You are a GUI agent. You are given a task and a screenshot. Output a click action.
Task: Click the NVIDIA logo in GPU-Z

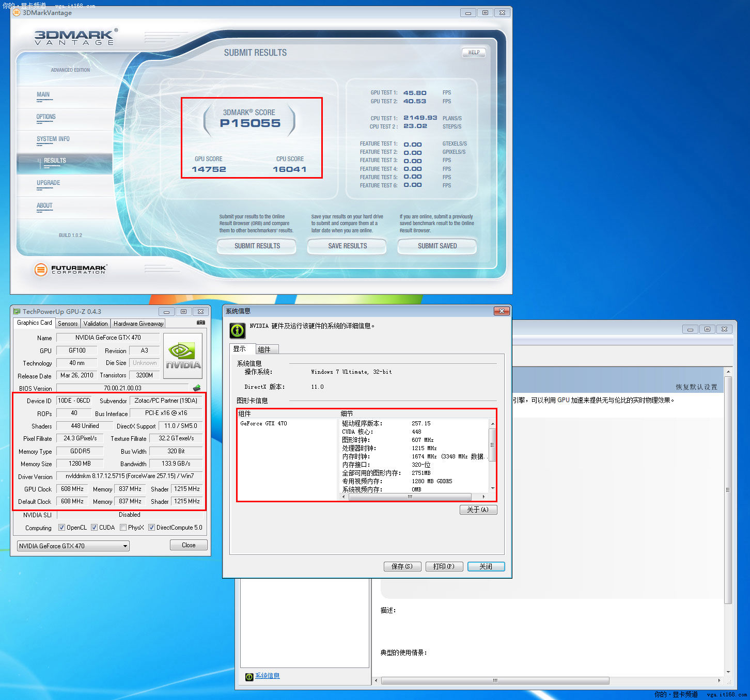tap(183, 356)
